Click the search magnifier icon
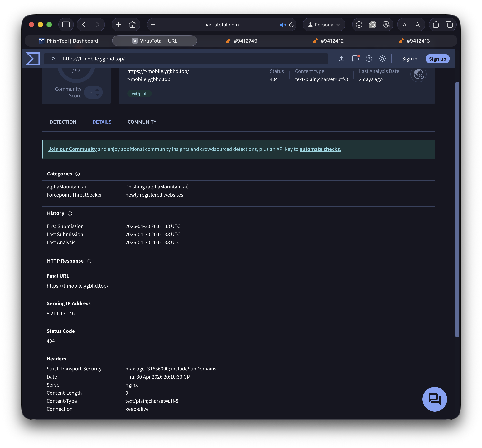Image resolution: width=482 pixels, height=448 pixels. pyautogui.click(x=54, y=59)
